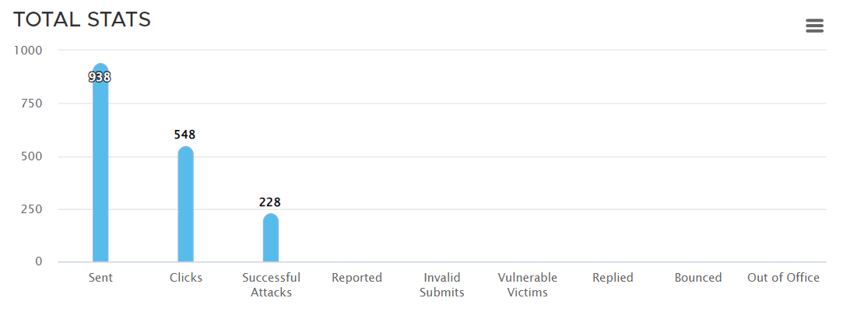
Task: Click the TOTAL STATS chart title
Action: click(x=82, y=19)
